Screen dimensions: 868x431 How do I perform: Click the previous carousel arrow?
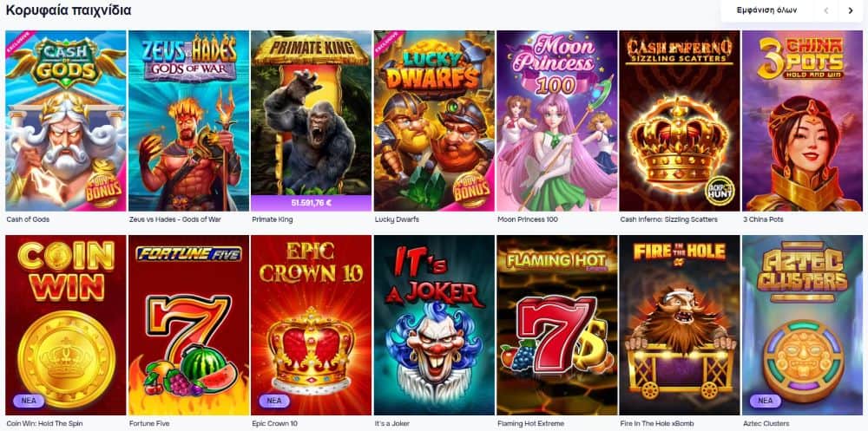826,10
